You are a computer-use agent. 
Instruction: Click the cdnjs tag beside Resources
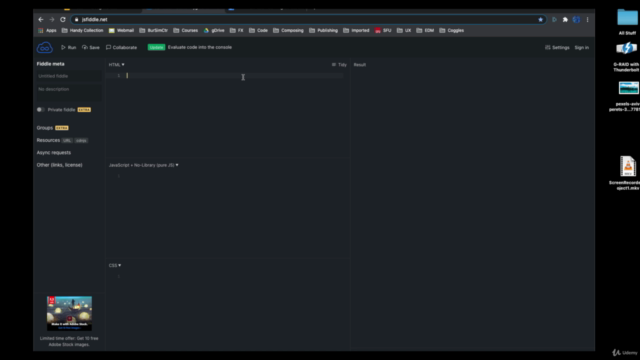(x=81, y=140)
